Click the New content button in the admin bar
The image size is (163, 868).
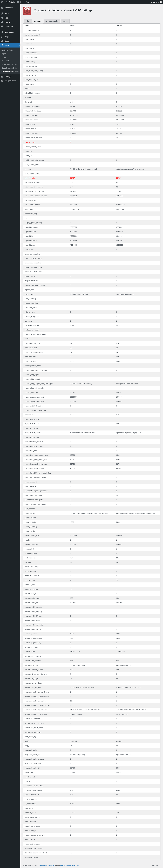pyautogui.click(x=26, y=2)
